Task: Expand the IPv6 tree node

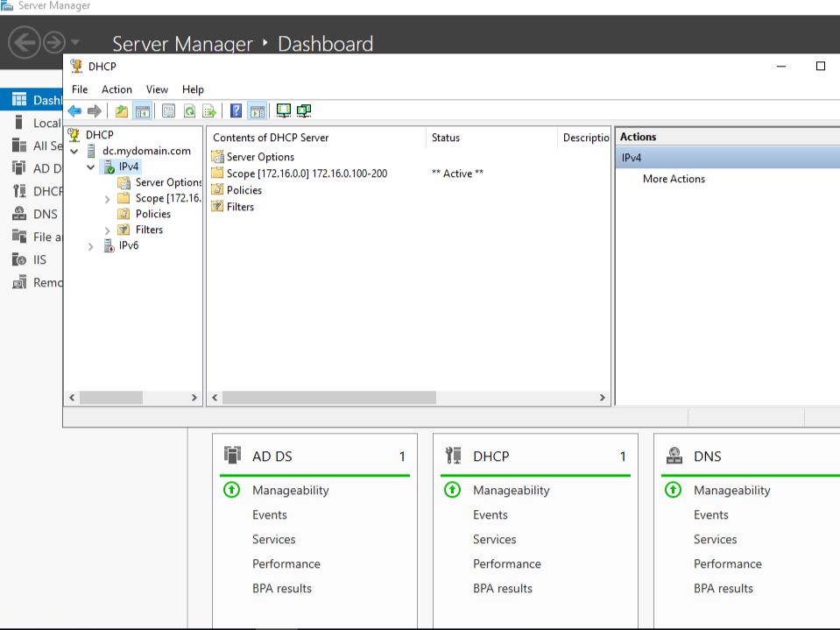Action: 90,247
